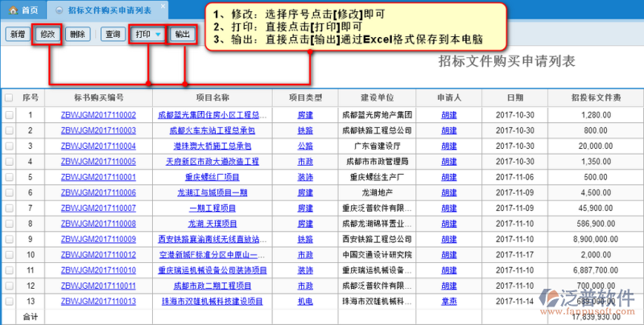Select date 2017-11-17 in row 10
The height and width of the screenshot is (325, 644).
click(x=515, y=255)
